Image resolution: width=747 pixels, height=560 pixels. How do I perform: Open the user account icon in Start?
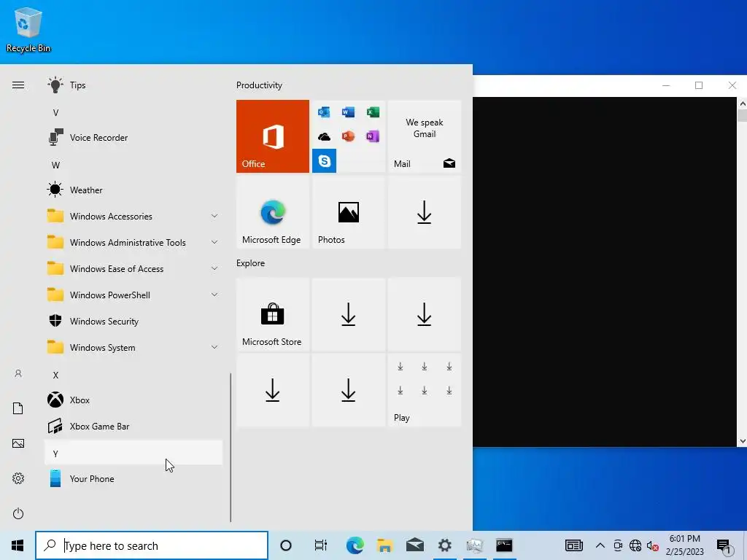(x=18, y=374)
